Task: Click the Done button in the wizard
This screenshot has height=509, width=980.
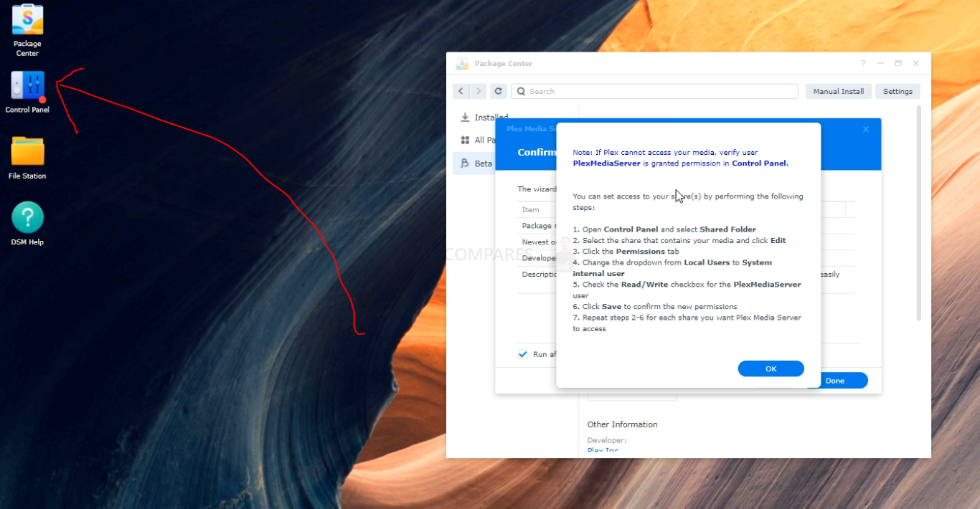Action: (x=835, y=381)
